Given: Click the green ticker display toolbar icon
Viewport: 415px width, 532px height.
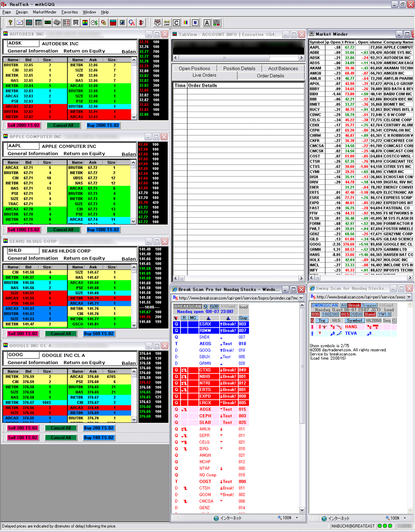Looking at the screenshot, I should (48, 22).
